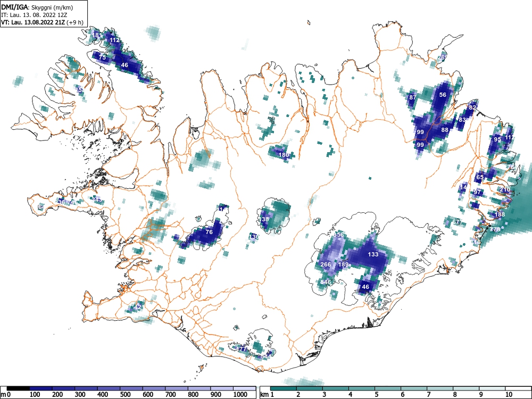Click the dark blue 100–200 m legend swatch
532x399 pixels.
click(41, 388)
